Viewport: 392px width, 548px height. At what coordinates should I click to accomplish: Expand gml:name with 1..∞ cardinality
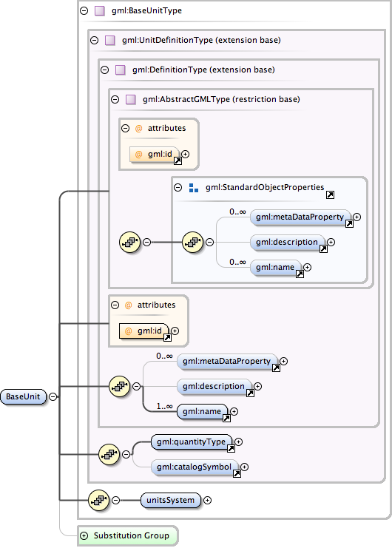coord(234,412)
